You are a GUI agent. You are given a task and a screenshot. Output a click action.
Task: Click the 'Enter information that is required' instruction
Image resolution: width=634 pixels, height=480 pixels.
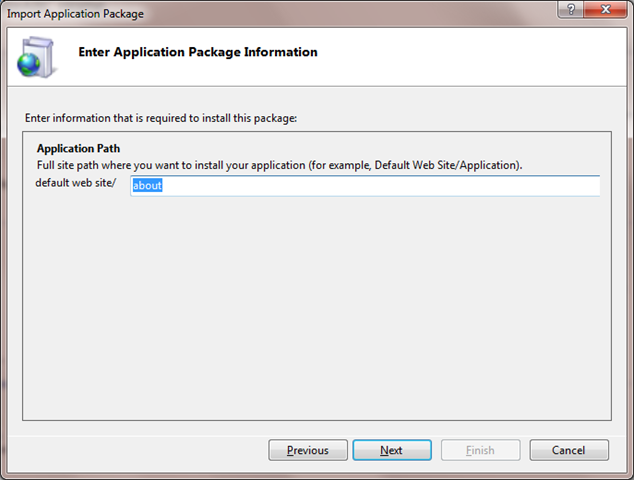tap(161, 118)
